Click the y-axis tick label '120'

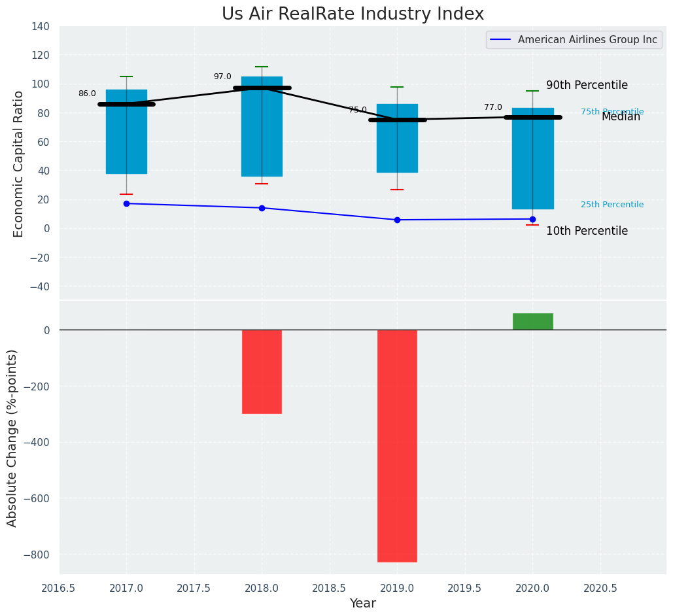pos(41,56)
